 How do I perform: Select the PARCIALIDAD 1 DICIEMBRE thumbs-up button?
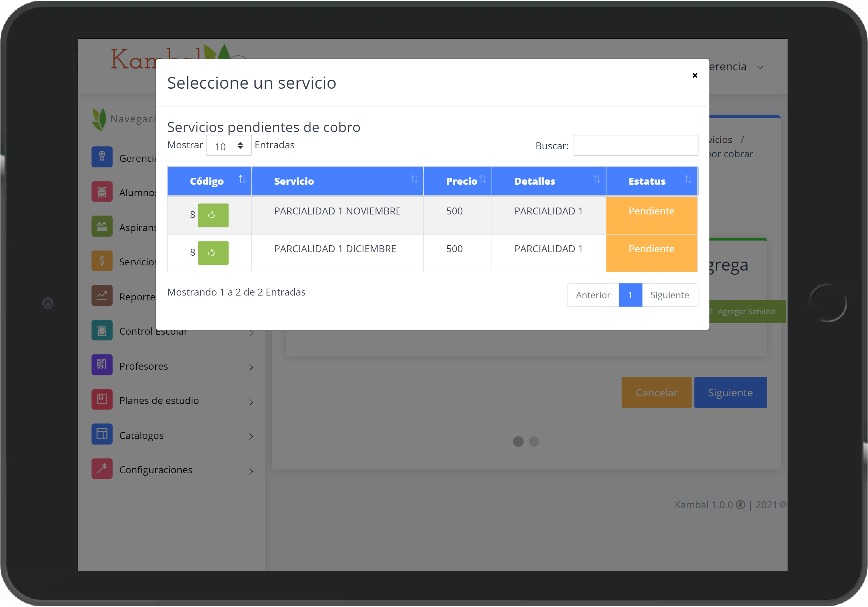pyautogui.click(x=213, y=253)
